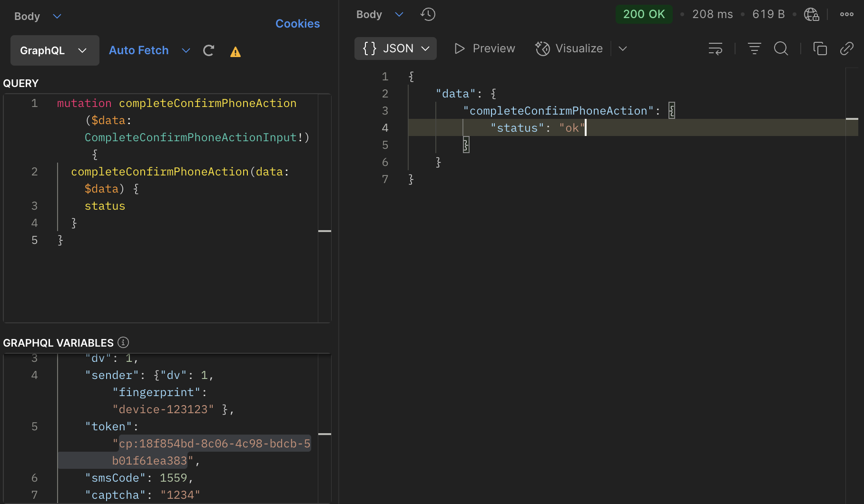Click the filter response icon

[754, 48]
